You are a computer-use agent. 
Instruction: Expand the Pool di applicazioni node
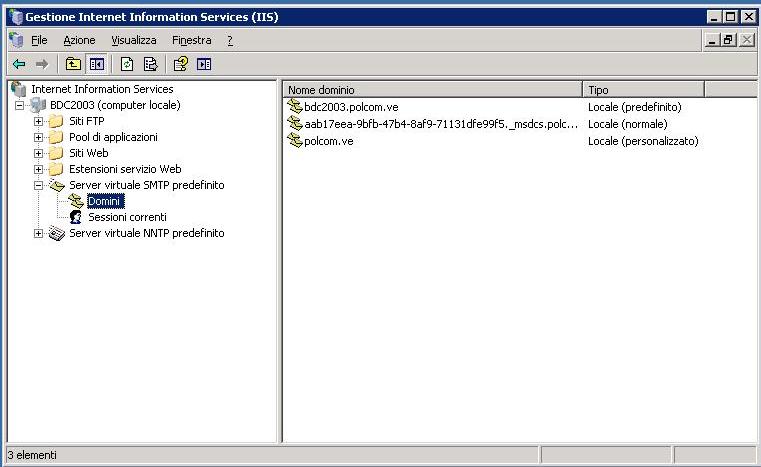38,137
